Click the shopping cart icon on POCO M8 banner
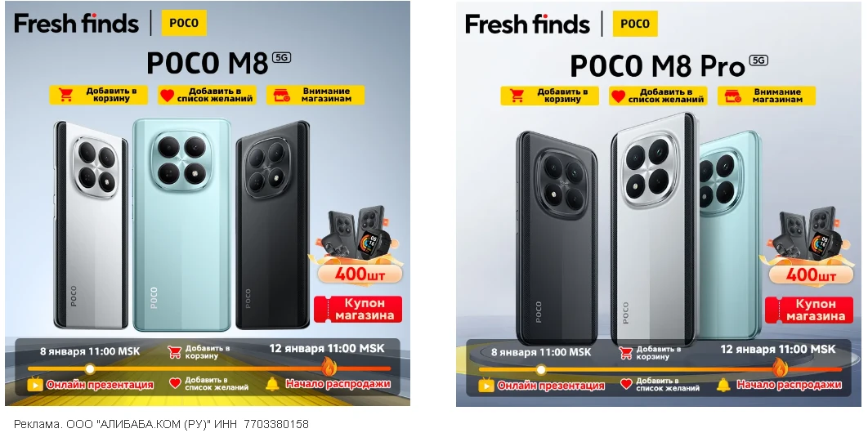Viewport: 868px width, 442px height. (x=66, y=95)
